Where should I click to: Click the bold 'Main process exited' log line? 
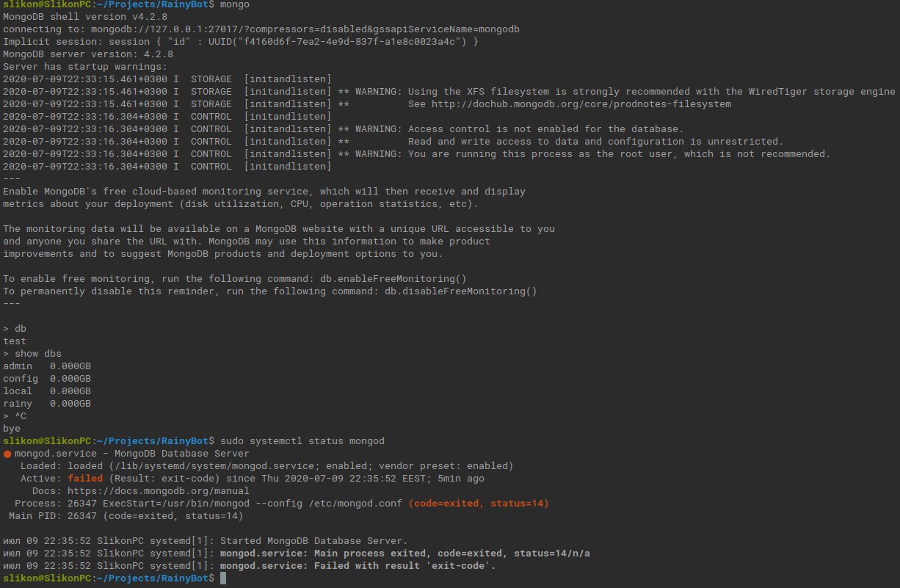(x=297, y=553)
